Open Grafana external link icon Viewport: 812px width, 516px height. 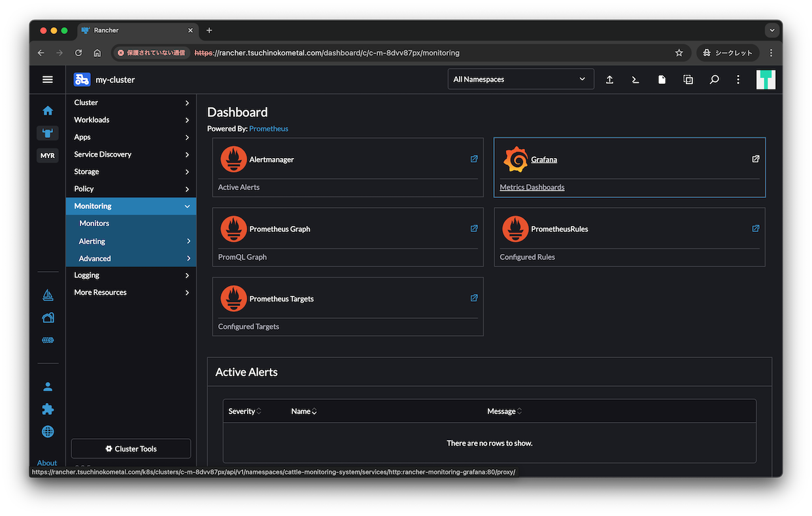pos(756,159)
